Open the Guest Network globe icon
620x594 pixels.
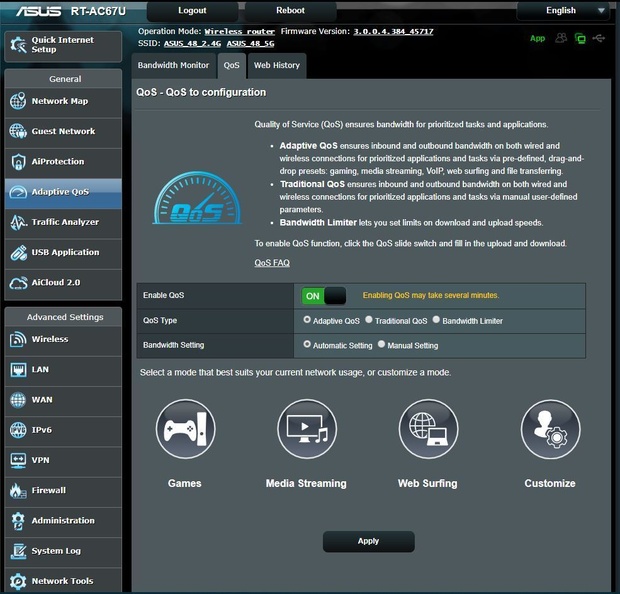[18, 131]
